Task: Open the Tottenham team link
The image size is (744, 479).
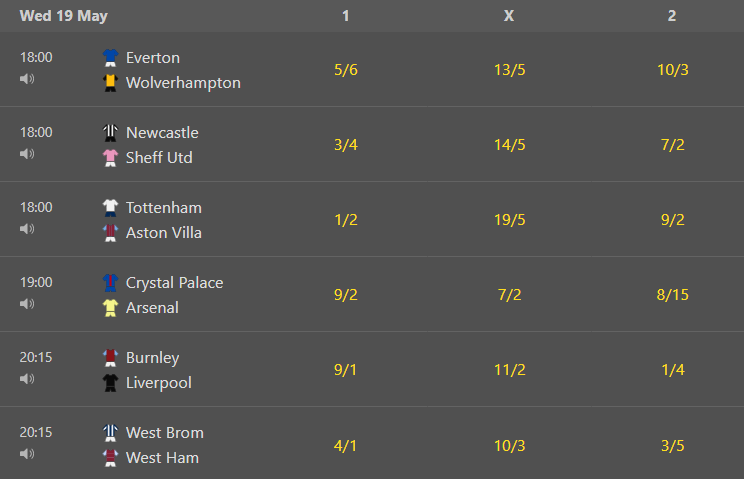Action: coord(164,208)
